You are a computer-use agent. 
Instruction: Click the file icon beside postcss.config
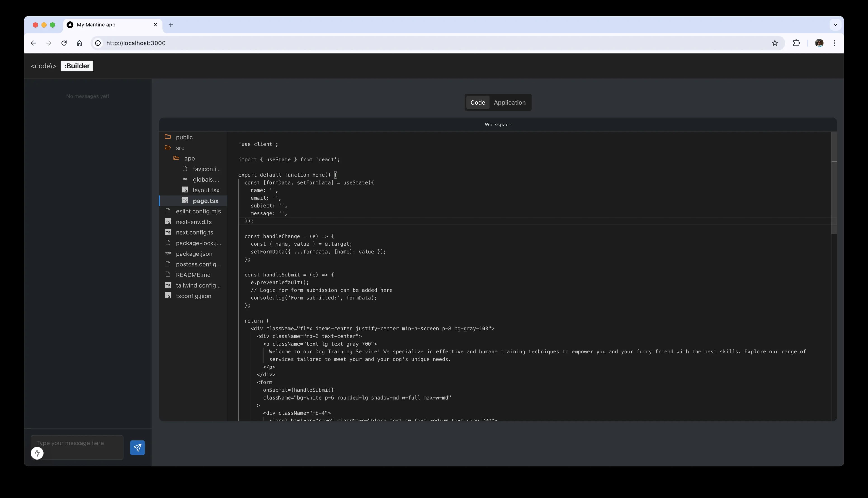(x=168, y=264)
